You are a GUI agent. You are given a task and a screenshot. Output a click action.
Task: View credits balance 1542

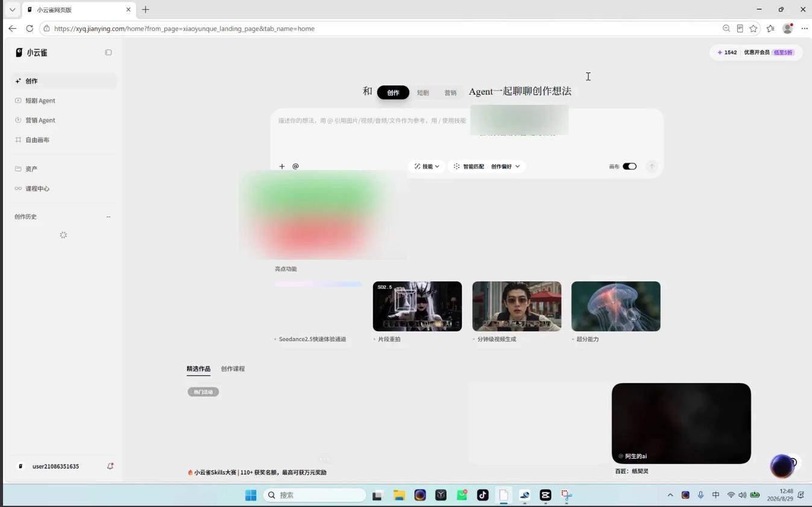click(x=727, y=52)
